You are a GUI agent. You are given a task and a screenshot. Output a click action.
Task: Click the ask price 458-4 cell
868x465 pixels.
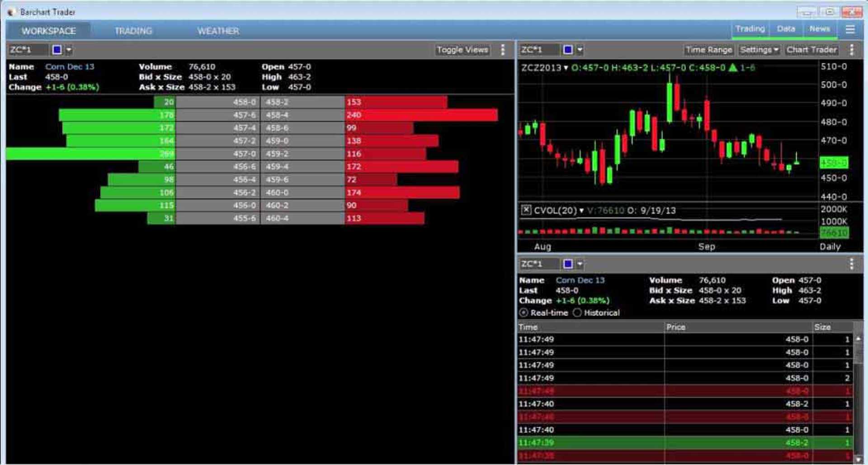(302, 115)
